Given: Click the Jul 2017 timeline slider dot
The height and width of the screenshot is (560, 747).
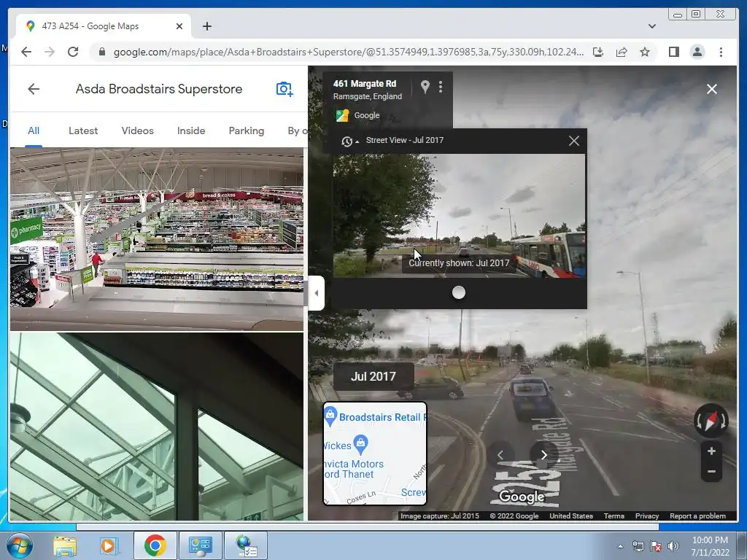Looking at the screenshot, I should click(459, 292).
